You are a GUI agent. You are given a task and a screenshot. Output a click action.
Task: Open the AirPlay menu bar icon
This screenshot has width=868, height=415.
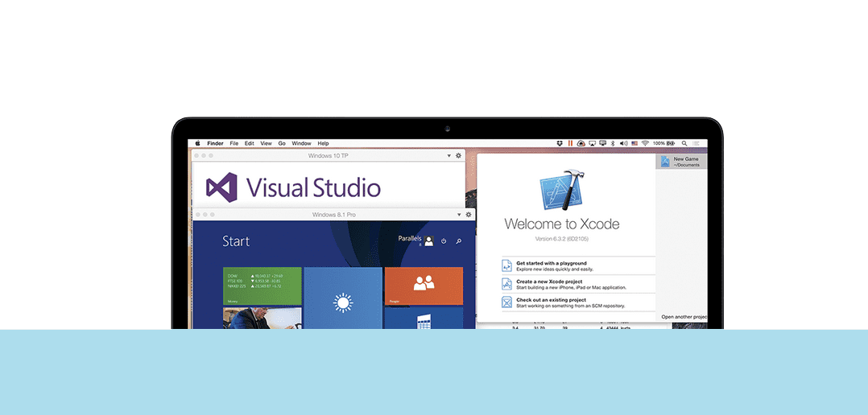[592, 143]
